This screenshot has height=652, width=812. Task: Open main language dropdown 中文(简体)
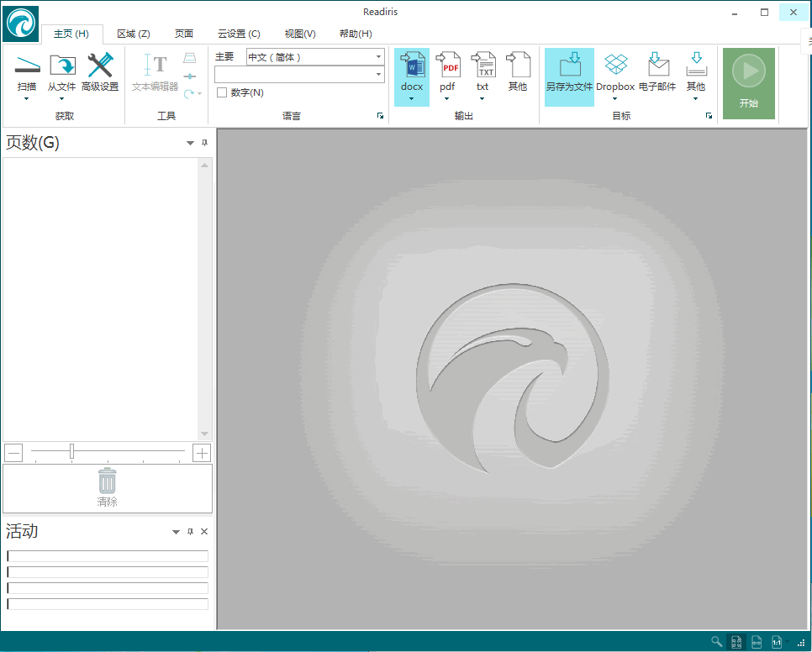coord(379,57)
